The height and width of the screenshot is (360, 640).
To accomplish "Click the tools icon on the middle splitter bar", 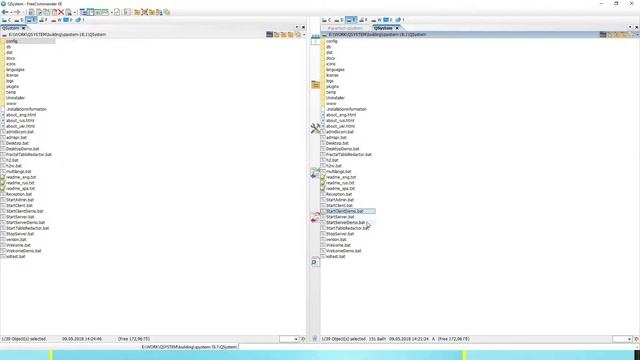I will click(x=315, y=129).
